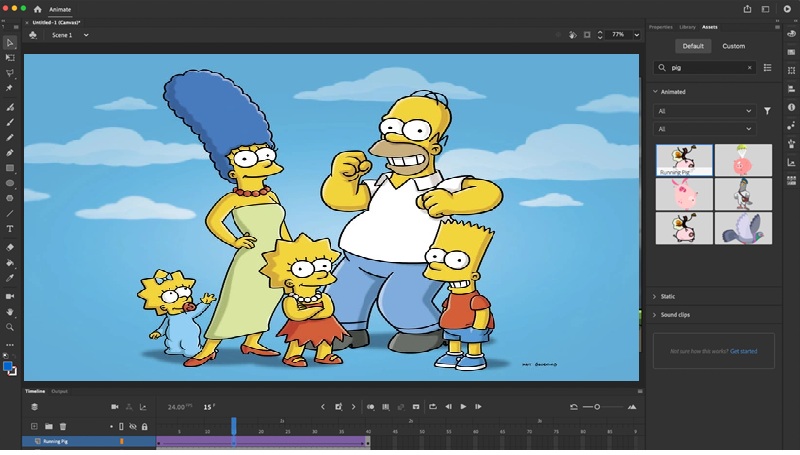Select the Oval tool
800x455 pixels.
pyautogui.click(x=10, y=183)
